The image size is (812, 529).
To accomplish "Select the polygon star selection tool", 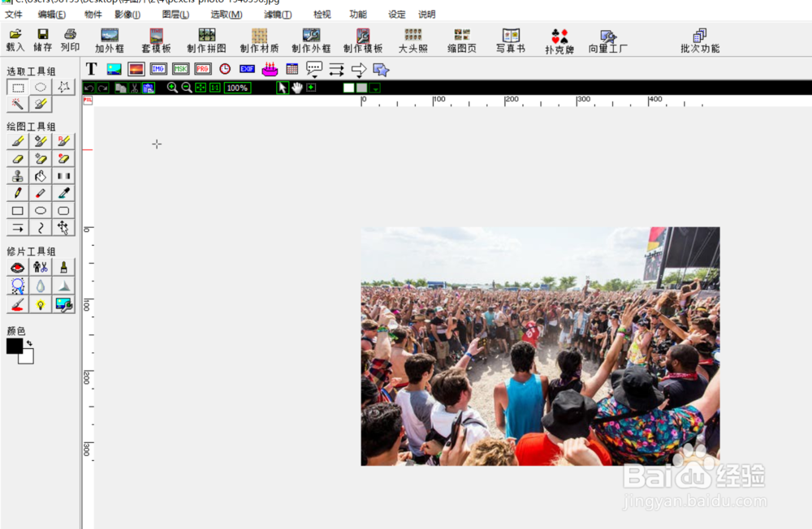I will pyautogui.click(x=63, y=87).
